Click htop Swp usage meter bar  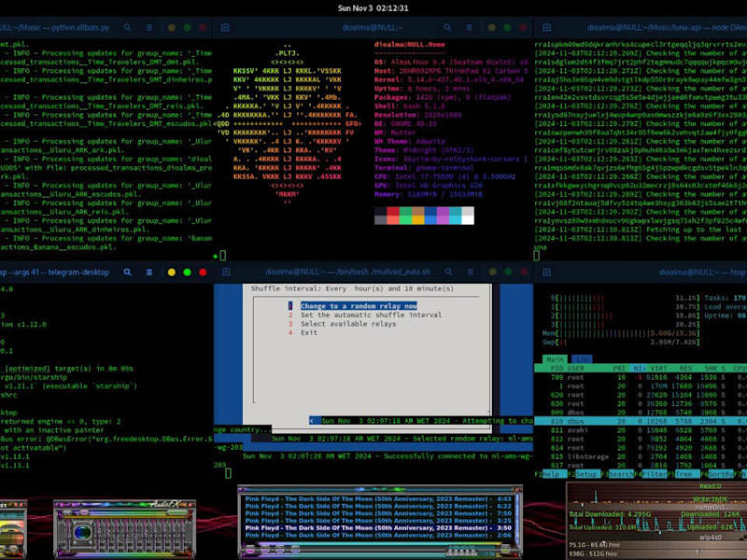click(621, 342)
